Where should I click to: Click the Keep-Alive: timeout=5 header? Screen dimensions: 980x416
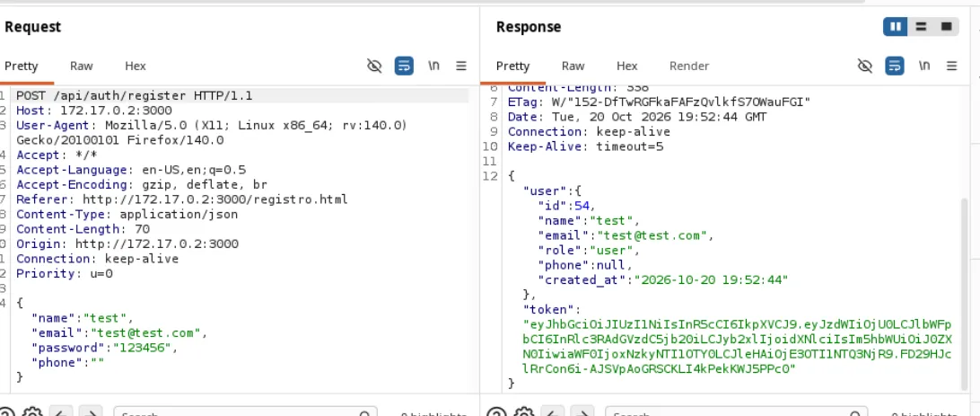click(x=586, y=147)
